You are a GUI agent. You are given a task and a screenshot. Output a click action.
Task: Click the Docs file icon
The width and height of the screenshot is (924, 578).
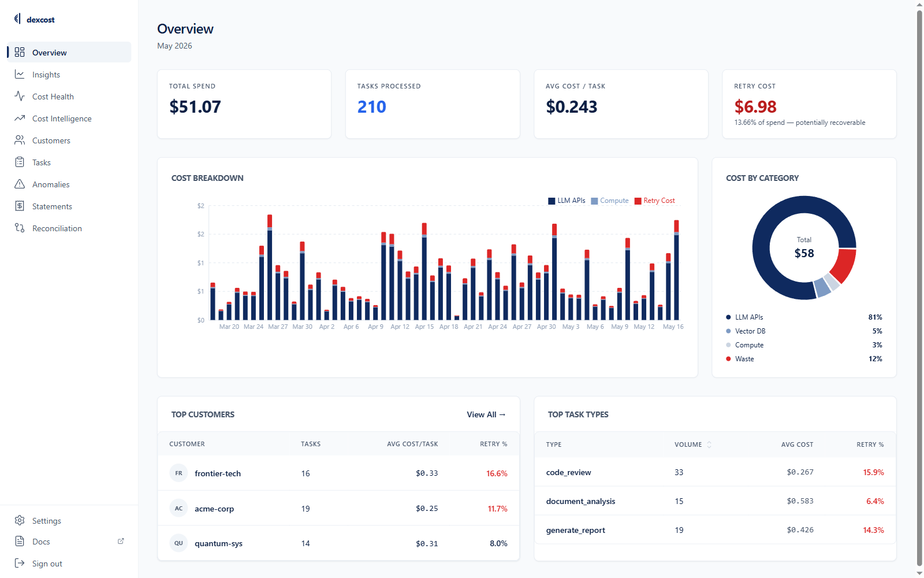click(x=20, y=541)
